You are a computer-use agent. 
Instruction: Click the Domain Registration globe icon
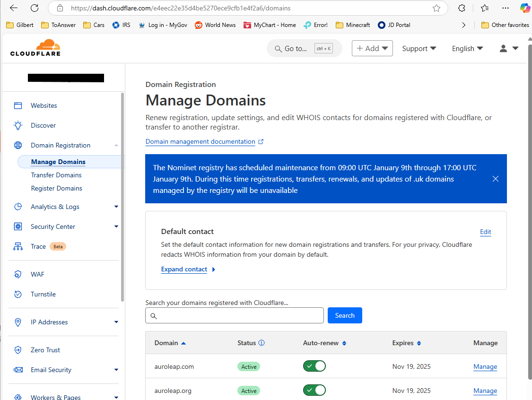point(18,145)
